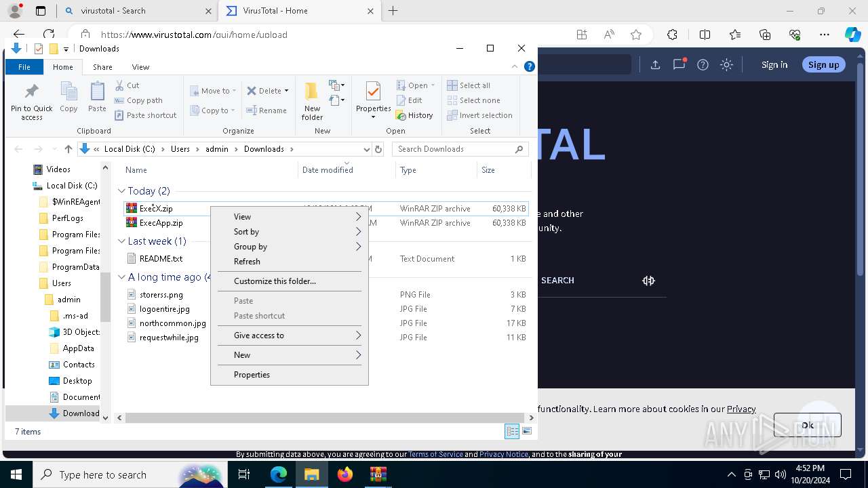Open Give access to submenu
Image resolution: width=868 pixels, height=488 pixels.
pos(290,335)
